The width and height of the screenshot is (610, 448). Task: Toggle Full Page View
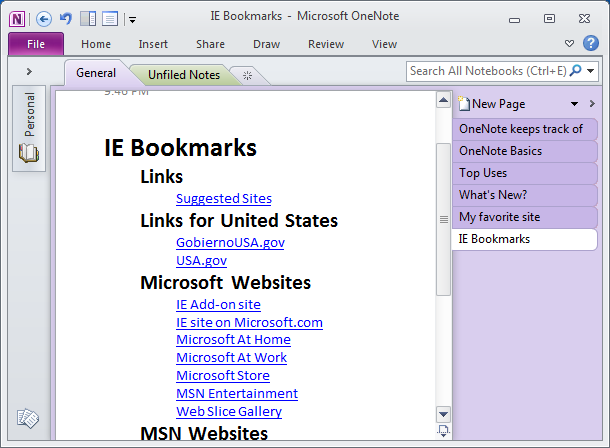(110, 19)
